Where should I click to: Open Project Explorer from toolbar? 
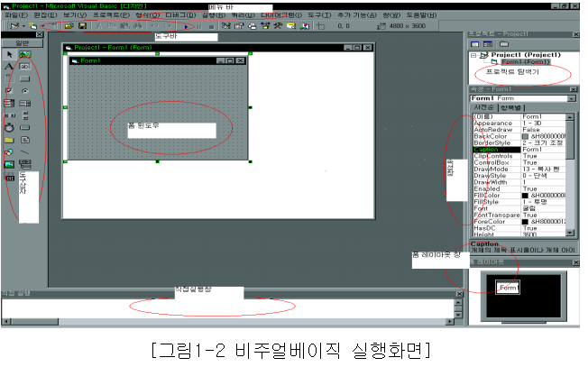point(225,26)
